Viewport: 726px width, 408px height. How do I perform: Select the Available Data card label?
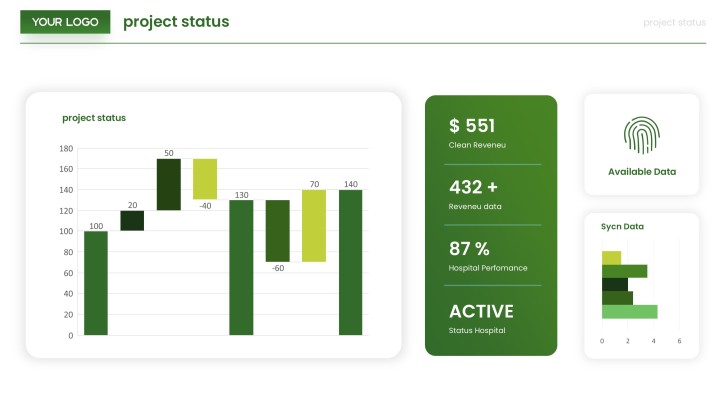pos(642,172)
